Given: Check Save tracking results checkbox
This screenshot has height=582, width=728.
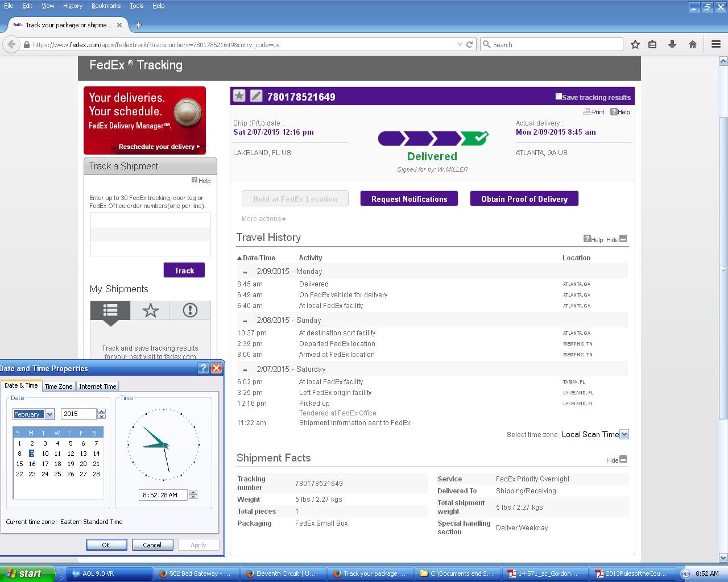Looking at the screenshot, I should (559, 97).
